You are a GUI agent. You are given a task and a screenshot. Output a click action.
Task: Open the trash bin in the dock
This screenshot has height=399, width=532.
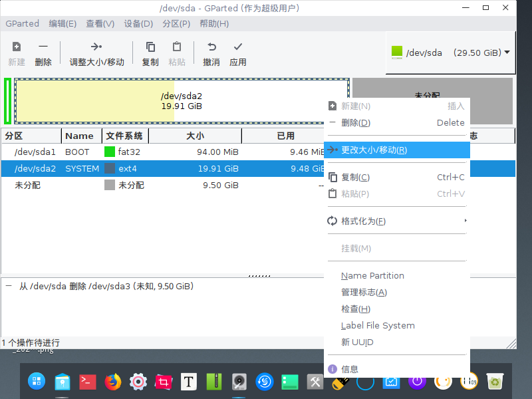[x=495, y=382]
